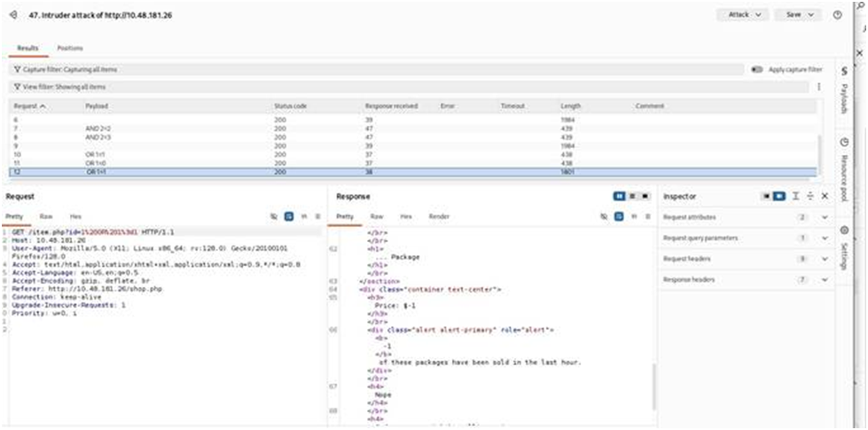The image size is (868, 430).
Task: Sort results by the Payload column header
Action: [97, 106]
